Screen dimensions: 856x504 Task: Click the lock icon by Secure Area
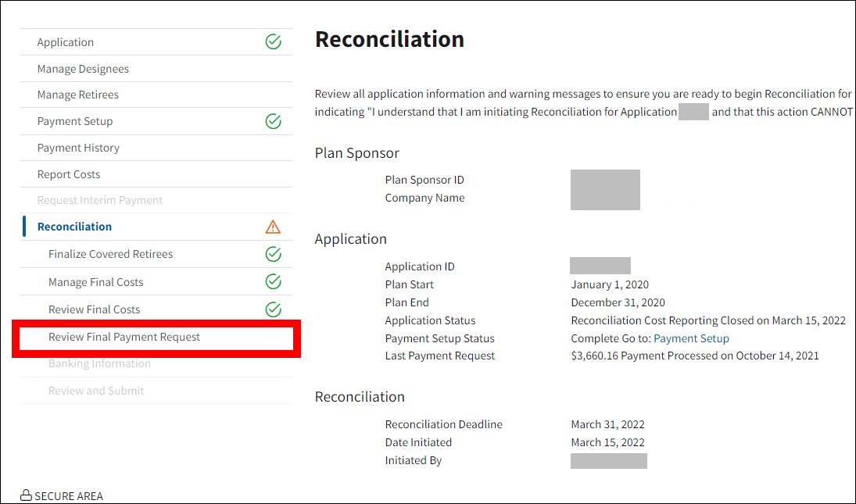[26, 495]
